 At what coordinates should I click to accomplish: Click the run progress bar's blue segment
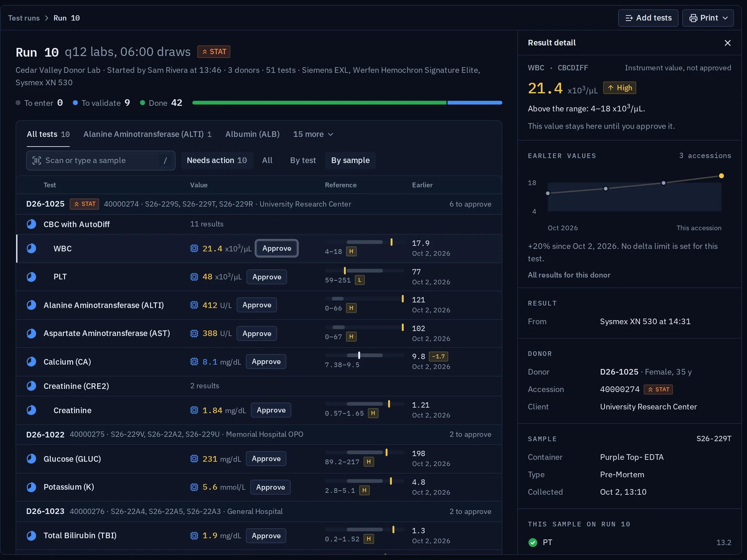click(474, 103)
